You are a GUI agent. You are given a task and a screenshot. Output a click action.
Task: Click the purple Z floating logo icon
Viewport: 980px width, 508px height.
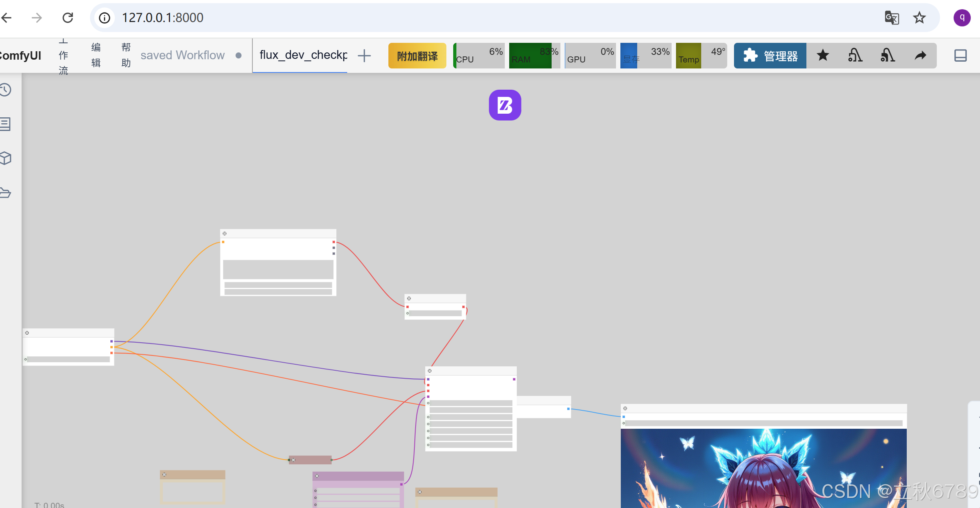pos(505,105)
